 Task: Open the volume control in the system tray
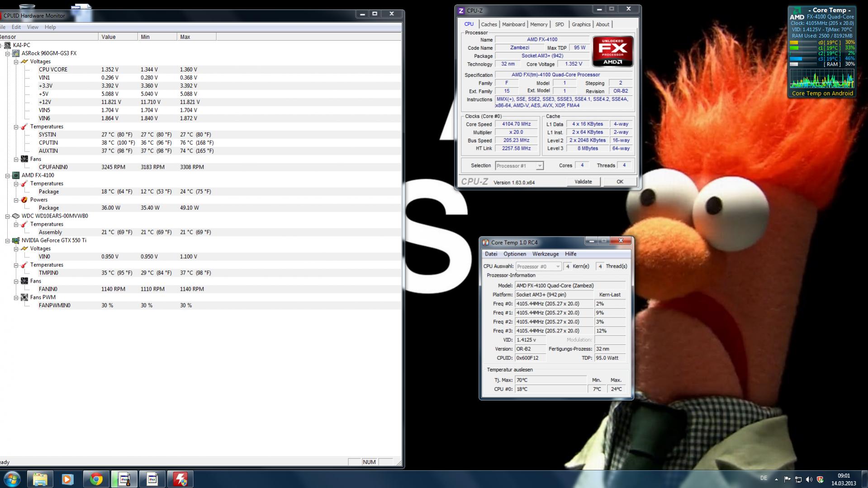coord(809,479)
